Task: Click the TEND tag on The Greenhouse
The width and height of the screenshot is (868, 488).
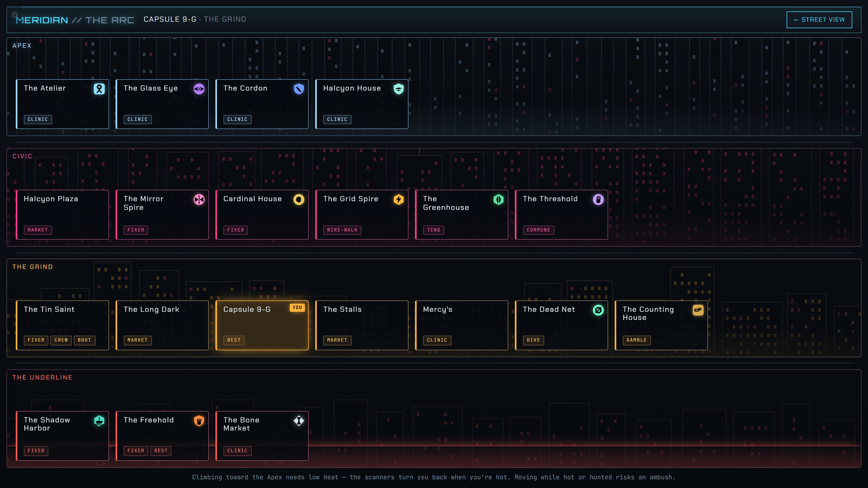Action: (434, 230)
